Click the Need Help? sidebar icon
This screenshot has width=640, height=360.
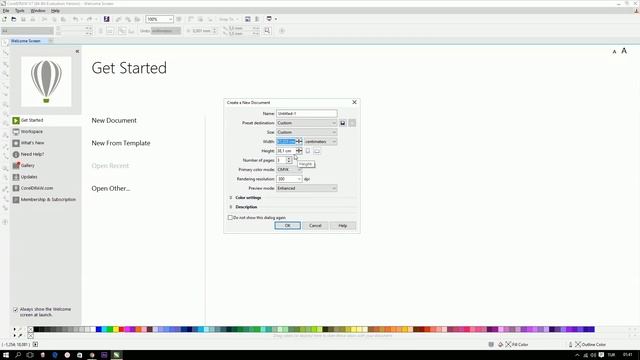tap(16, 154)
